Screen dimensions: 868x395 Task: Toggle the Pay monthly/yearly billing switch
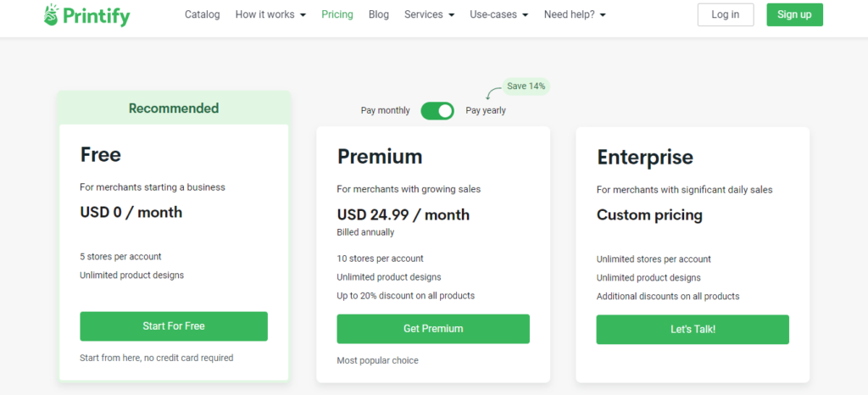point(437,111)
